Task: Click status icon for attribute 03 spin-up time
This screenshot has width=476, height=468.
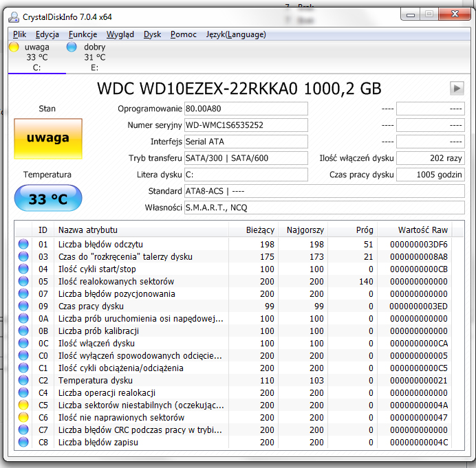Action: [23, 256]
